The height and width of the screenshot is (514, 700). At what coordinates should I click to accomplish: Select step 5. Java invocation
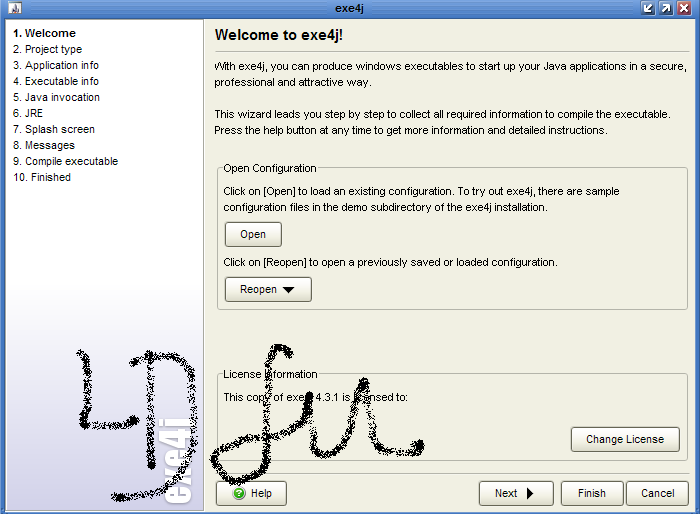(56, 97)
